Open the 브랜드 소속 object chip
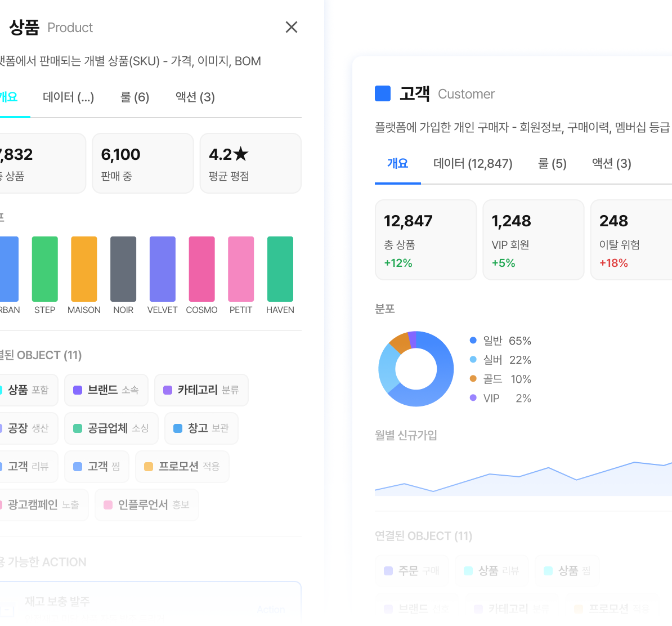672x626 pixels. (106, 390)
